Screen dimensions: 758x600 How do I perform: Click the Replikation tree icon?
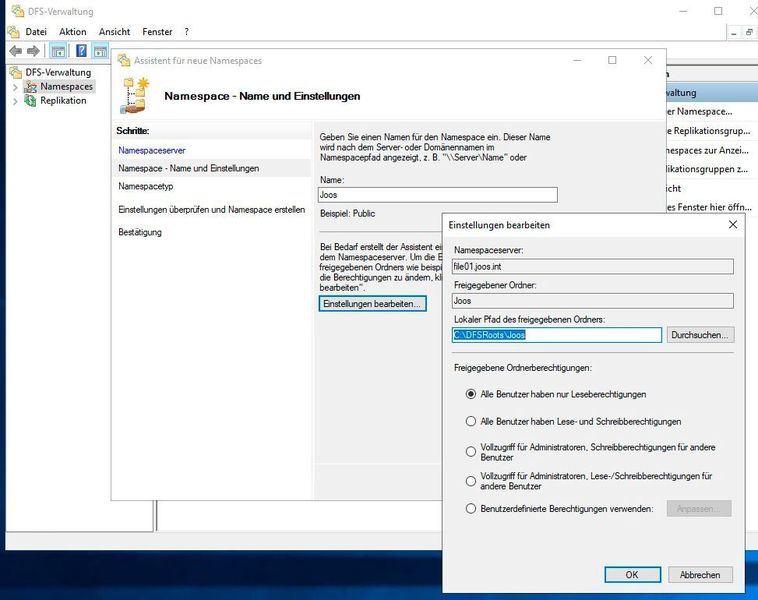30,101
